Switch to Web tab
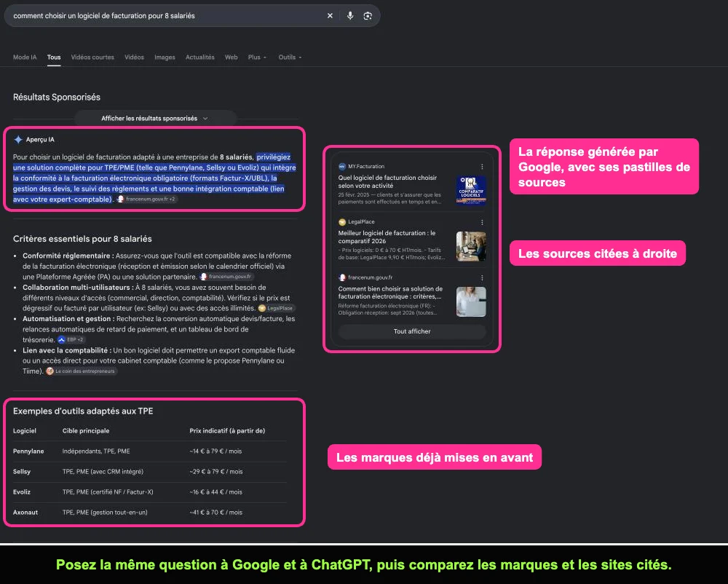This screenshot has height=584, width=728. [x=232, y=57]
